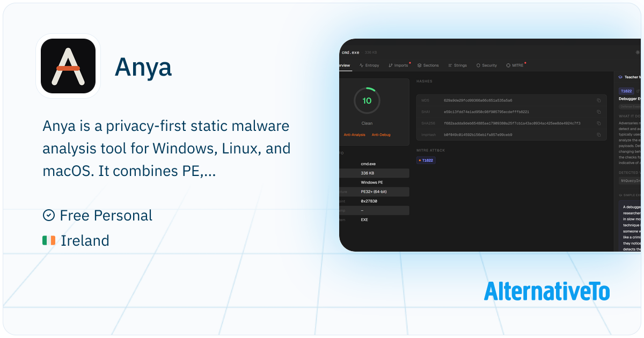Click the SHA256 hash value f682aadda9

pos(512,123)
